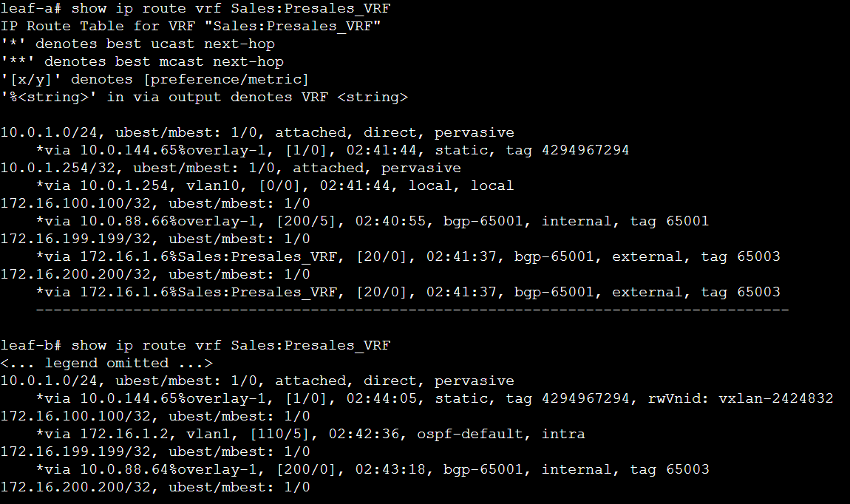Click the best ucast next-hop legend line
The height and width of the screenshot is (504, 850).
pos(138,44)
